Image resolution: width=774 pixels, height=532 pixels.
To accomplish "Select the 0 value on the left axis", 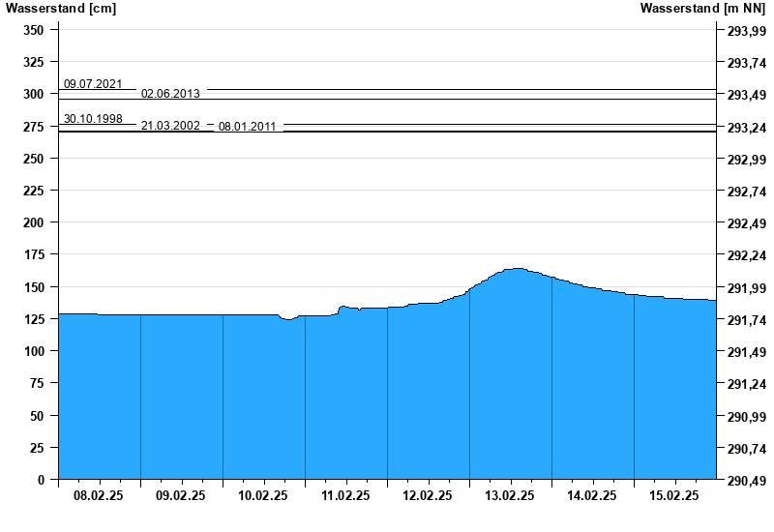I will [x=41, y=480].
